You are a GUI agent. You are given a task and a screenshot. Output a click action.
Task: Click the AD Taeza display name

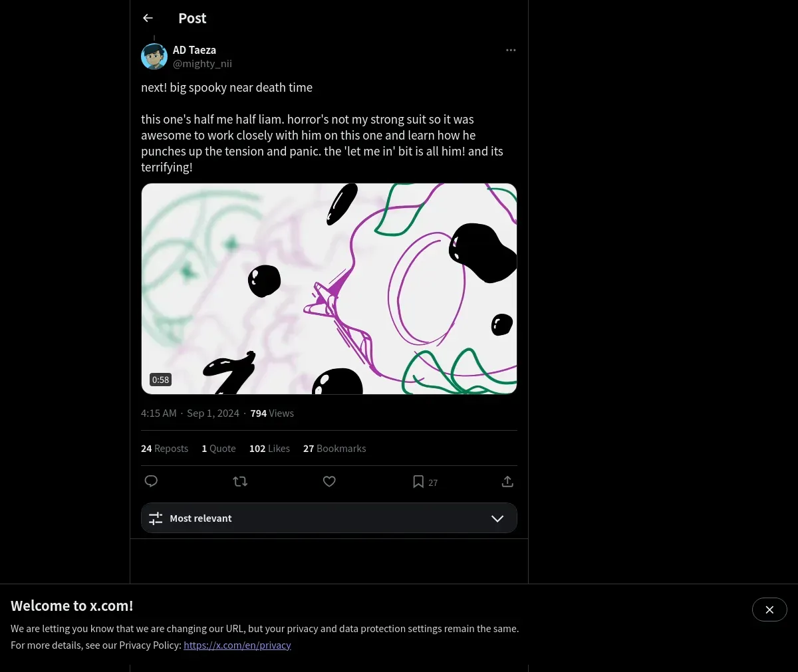coord(194,50)
